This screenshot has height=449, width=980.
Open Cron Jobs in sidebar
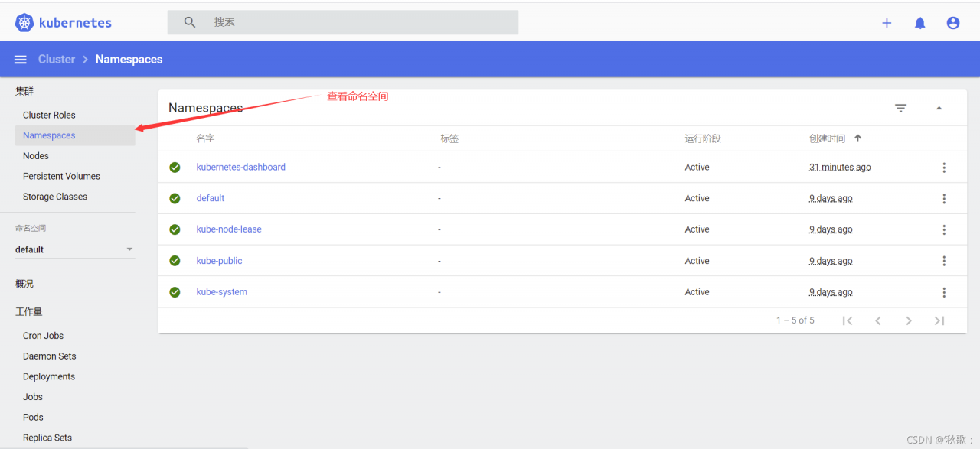[43, 336]
